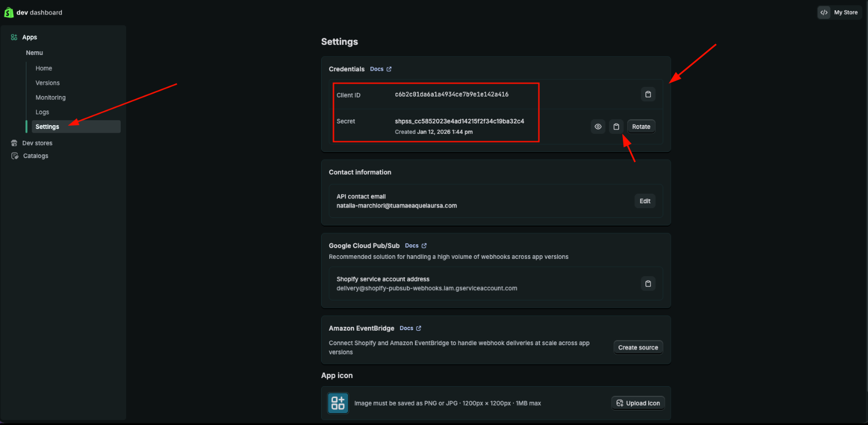Copy Shopify service account address
This screenshot has height=425, width=868.
[x=648, y=284]
